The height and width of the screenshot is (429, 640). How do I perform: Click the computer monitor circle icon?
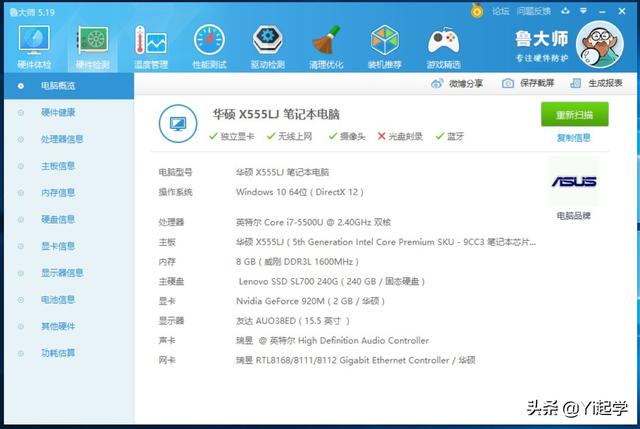tap(178, 123)
